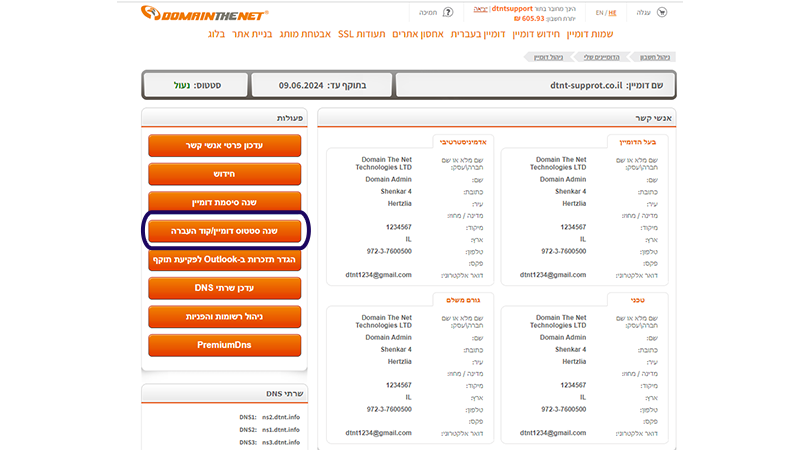Open the אבטחת מותג menu
The image size is (800, 450).
[x=305, y=34]
